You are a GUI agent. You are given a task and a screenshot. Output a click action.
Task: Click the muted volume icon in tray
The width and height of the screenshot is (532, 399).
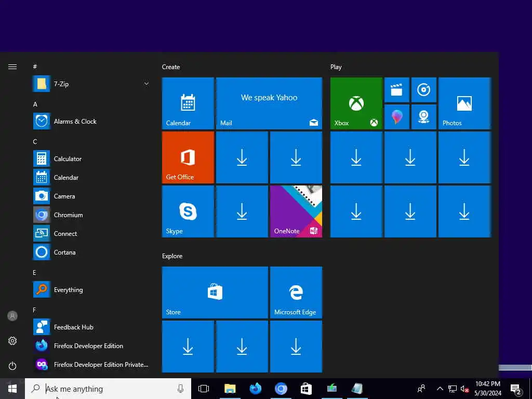[x=465, y=389]
